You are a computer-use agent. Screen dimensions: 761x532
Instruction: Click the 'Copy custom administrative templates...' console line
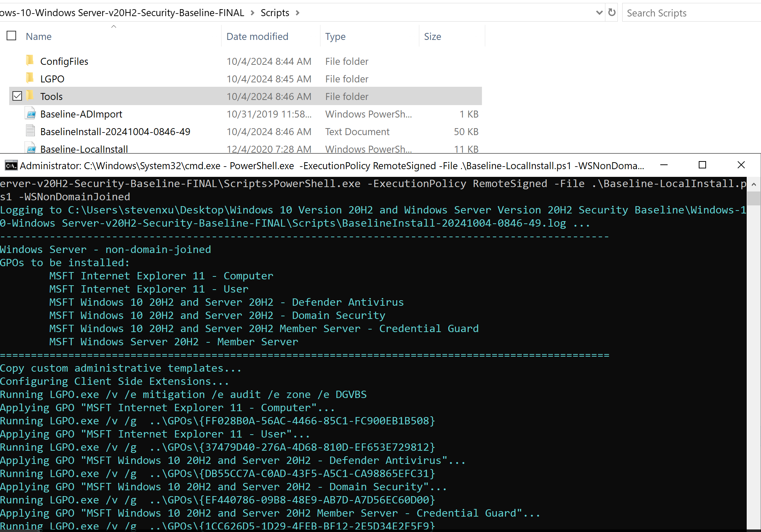click(x=120, y=368)
